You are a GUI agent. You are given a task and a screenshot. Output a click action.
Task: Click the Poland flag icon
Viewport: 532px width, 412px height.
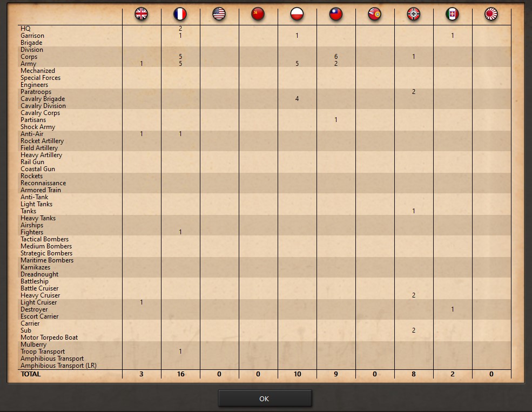coord(297,14)
